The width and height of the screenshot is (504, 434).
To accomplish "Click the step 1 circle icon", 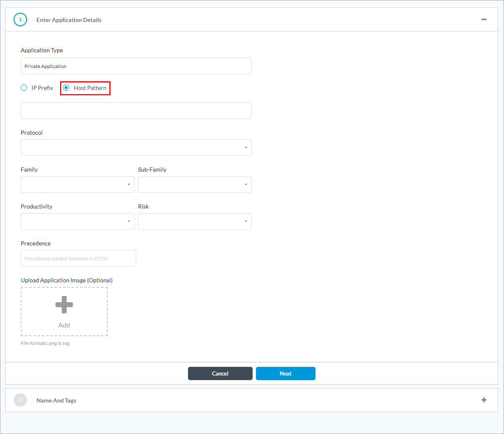I will click(20, 19).
